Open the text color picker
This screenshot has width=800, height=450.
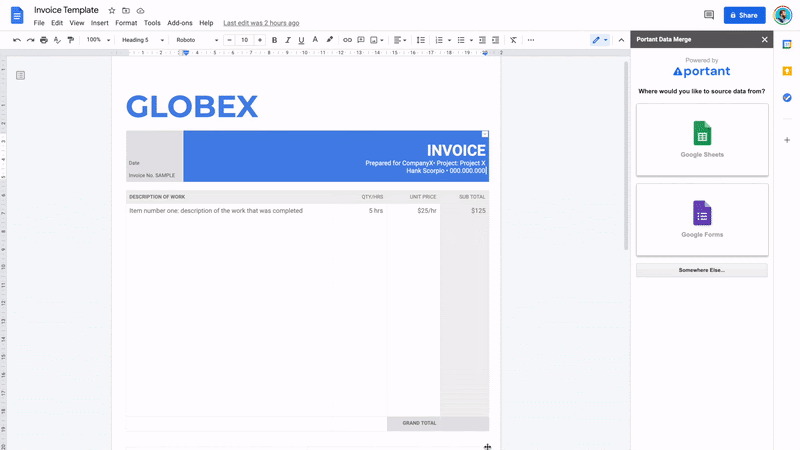[315, 40]
